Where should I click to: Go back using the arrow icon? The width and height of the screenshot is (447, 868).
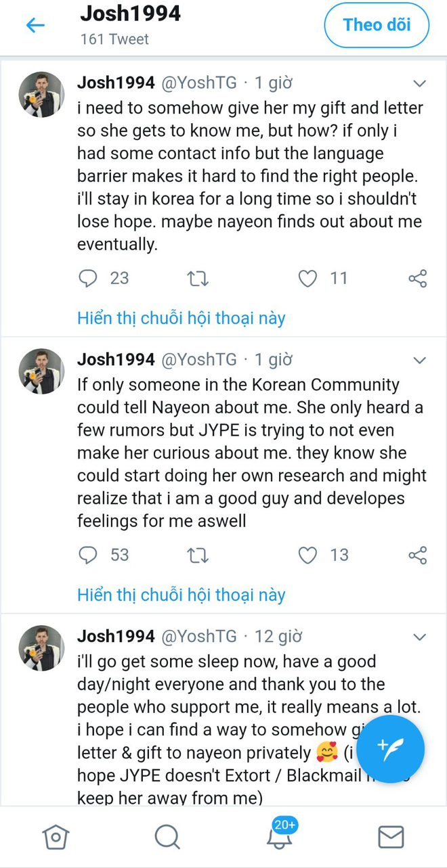pyautogui.click(x=35, y=26)
